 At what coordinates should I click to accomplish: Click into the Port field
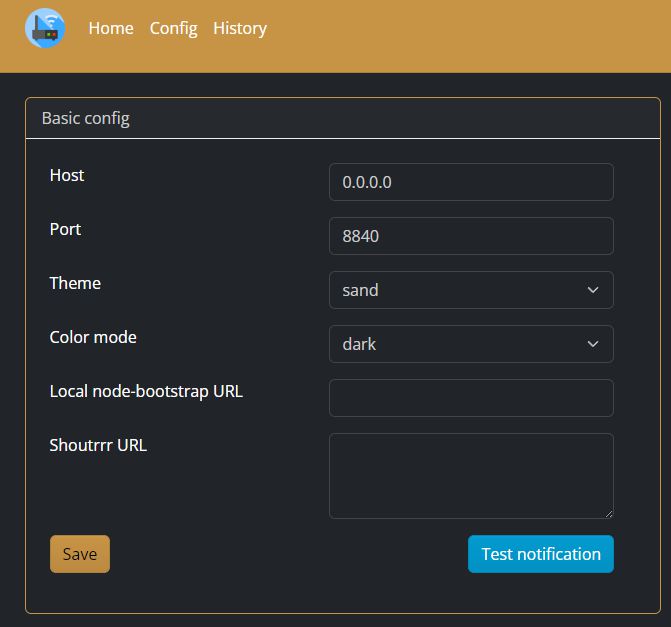[470, 236]
